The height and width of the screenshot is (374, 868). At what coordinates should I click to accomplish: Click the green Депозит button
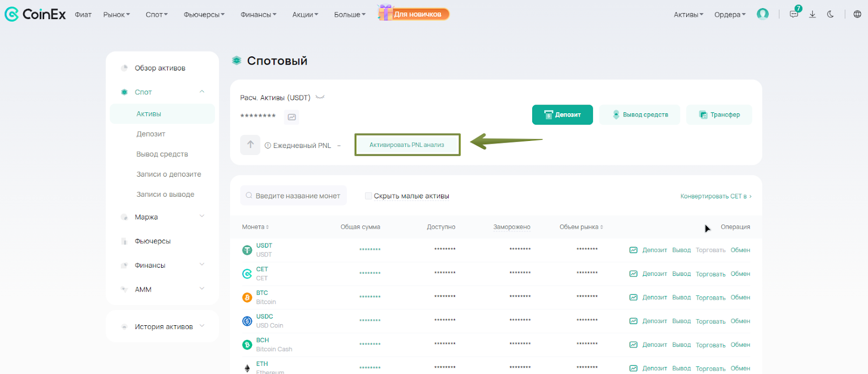563,114
